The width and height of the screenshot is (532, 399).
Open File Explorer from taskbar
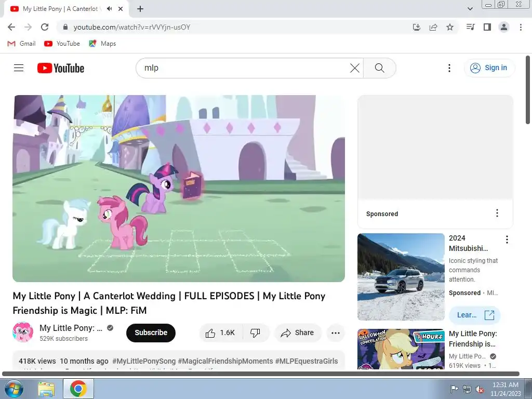click(46, 389)
